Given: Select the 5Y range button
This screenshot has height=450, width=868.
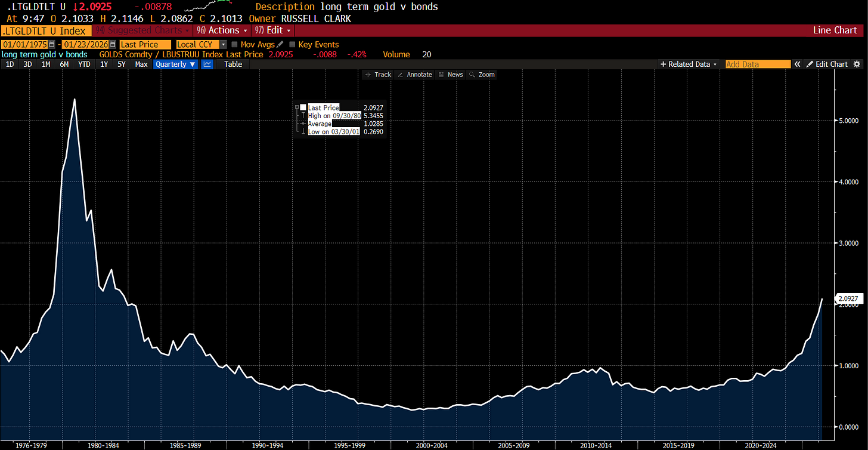Looking at the screenshot, I should click(122, 64).
